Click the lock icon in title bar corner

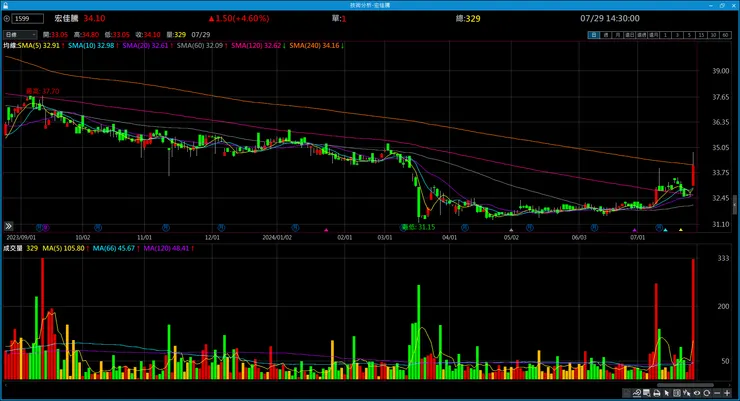pos(5,5)
